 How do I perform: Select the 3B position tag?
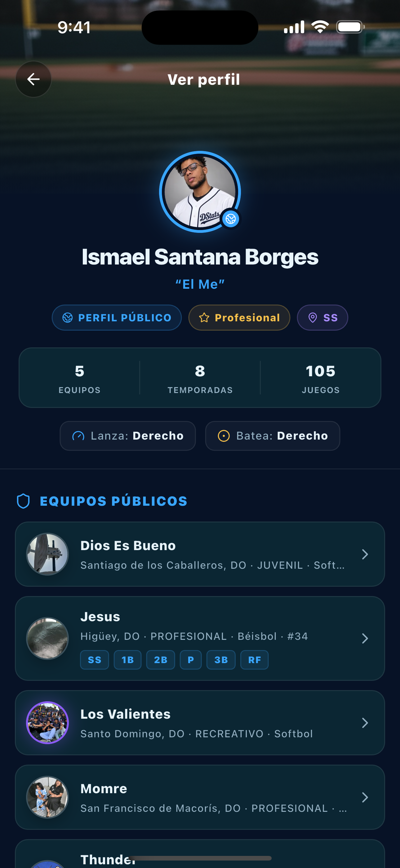221,660
